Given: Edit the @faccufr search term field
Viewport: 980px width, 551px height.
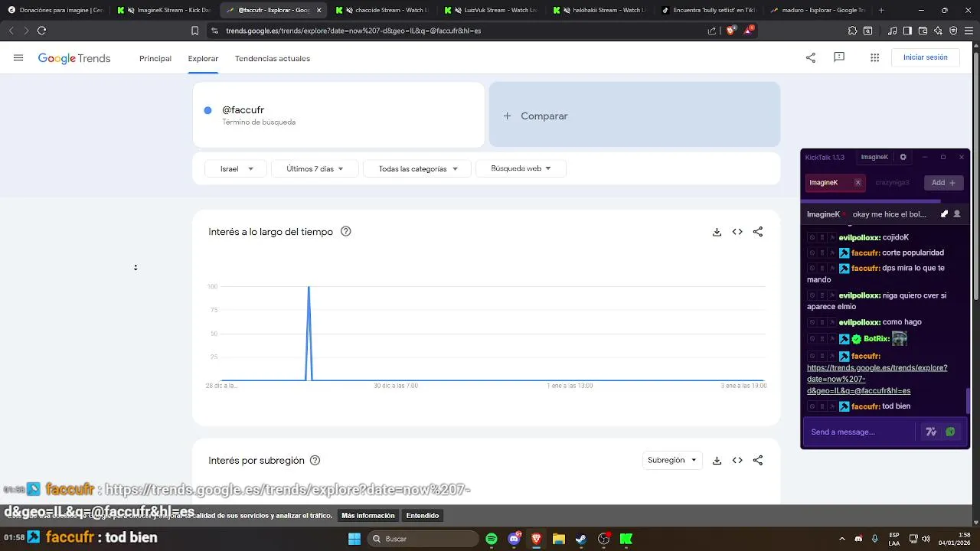Looking at the screenshot, I should [338, 115].
